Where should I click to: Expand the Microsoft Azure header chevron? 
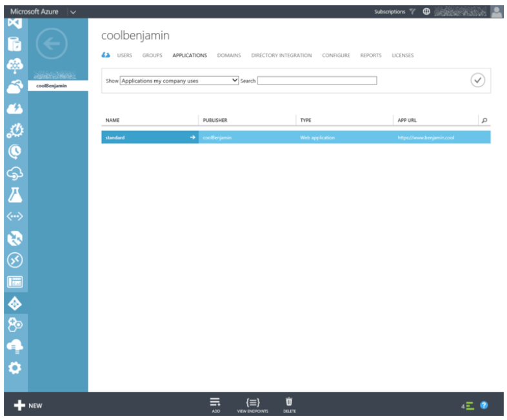[x=73, y=12]
